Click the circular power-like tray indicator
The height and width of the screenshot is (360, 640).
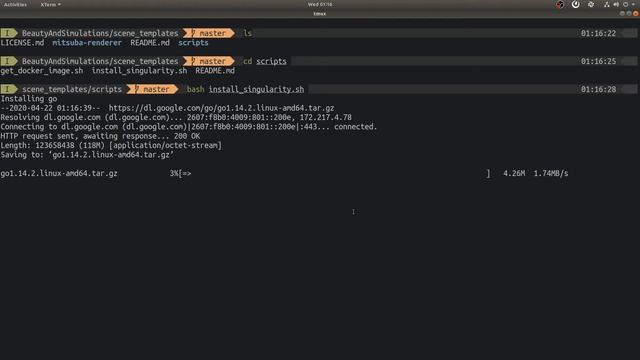point(576,4)
